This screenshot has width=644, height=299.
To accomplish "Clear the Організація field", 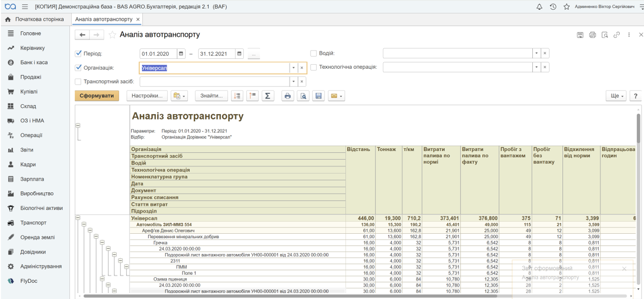I will [x=302, y=68].
